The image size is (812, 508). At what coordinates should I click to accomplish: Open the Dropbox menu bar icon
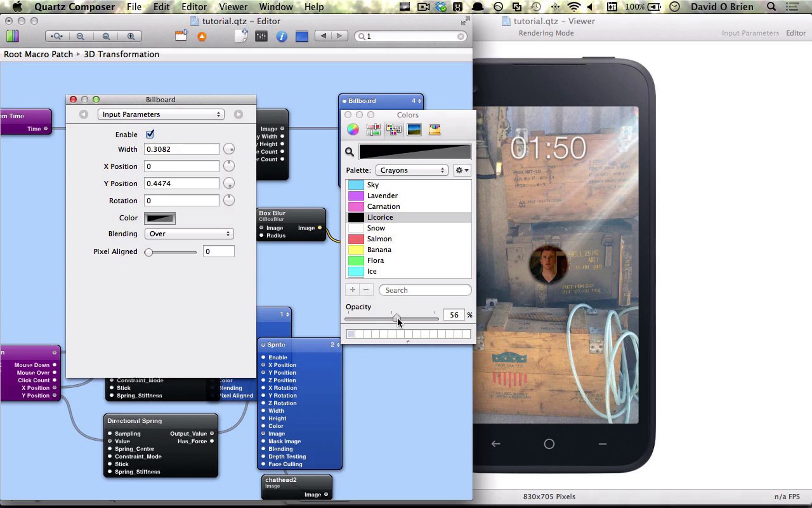(441, 7)
